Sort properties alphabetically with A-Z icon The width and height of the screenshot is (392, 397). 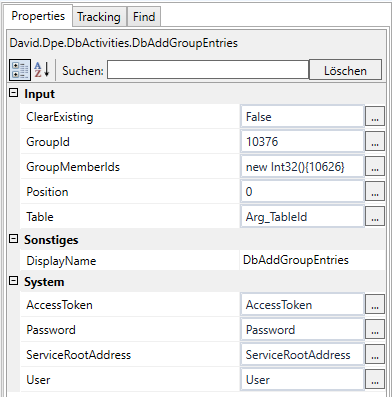[x=42, y=70]
